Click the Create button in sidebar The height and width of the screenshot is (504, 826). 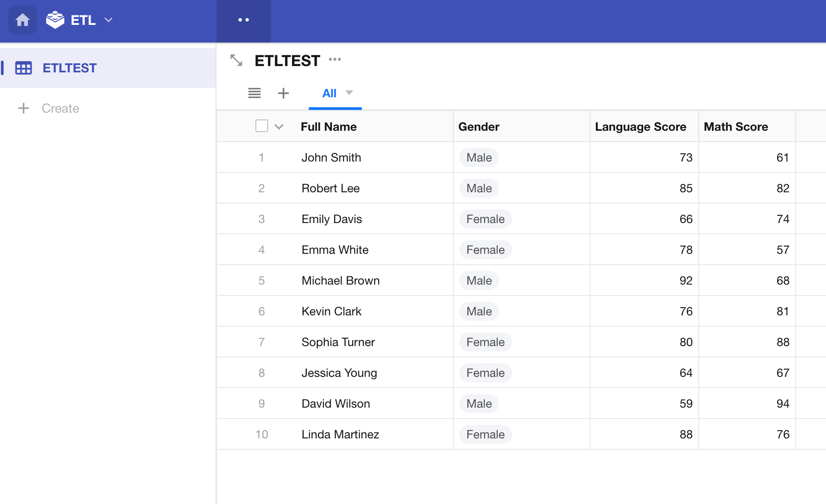60,108
